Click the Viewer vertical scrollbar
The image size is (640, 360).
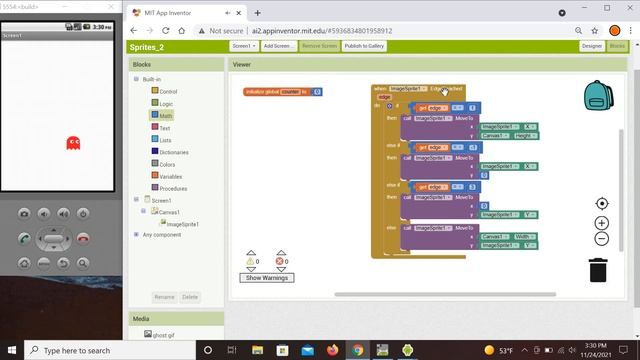pos(621,190)
